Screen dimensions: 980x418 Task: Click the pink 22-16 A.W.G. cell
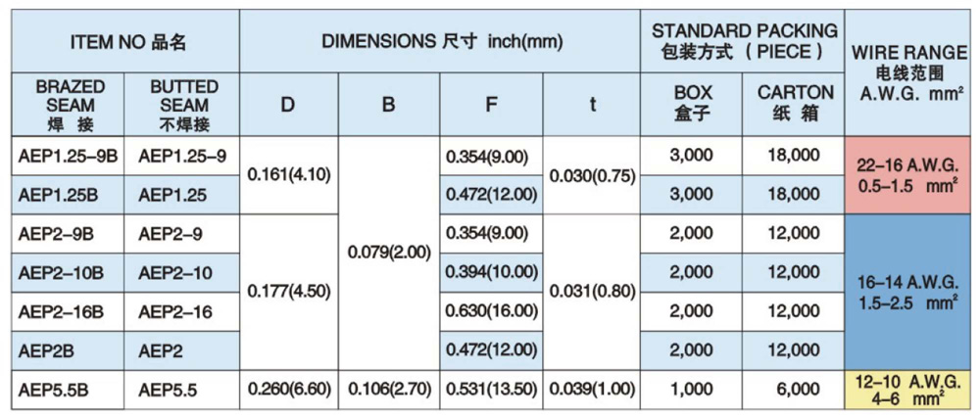coord(906,175)
